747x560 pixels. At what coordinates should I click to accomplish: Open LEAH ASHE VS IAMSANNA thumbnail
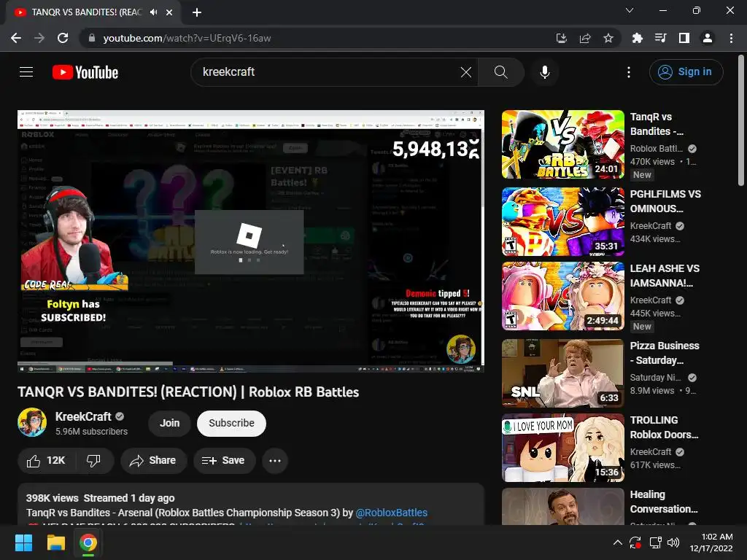[562, 296]
